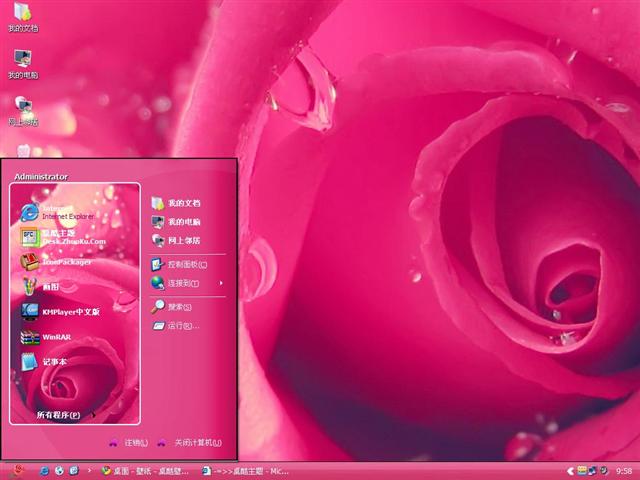The height and width of the screenshot is (480, 640).
Task: Open 运行(R)... run dialog
Action: click(x=176, y=326)
